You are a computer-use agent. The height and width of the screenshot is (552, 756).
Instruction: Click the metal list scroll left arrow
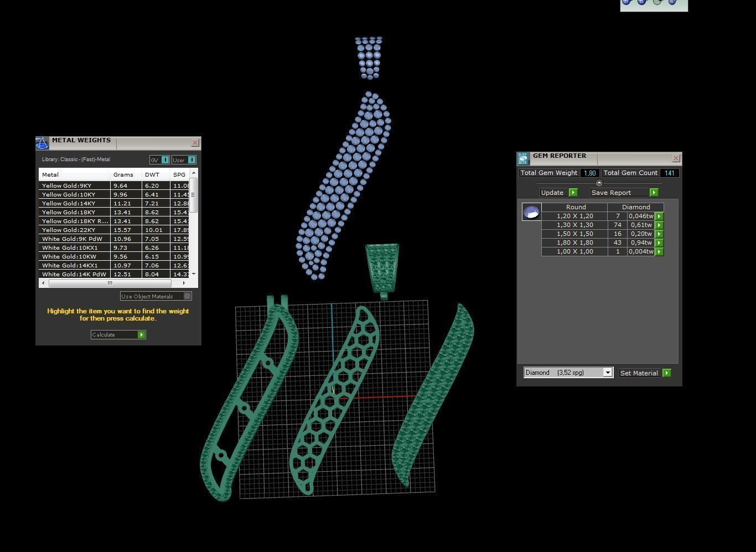43,283
